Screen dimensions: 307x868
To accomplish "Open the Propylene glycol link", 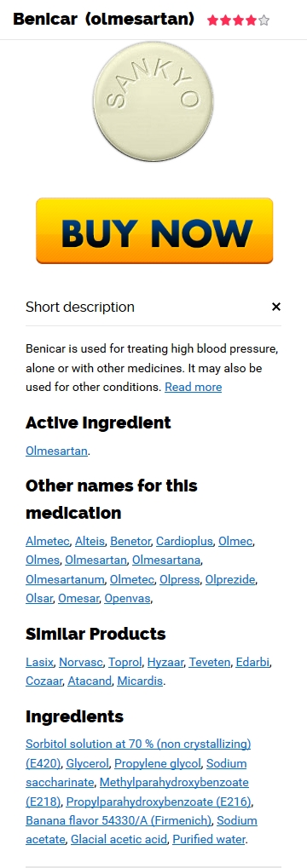I will point(158,764).
